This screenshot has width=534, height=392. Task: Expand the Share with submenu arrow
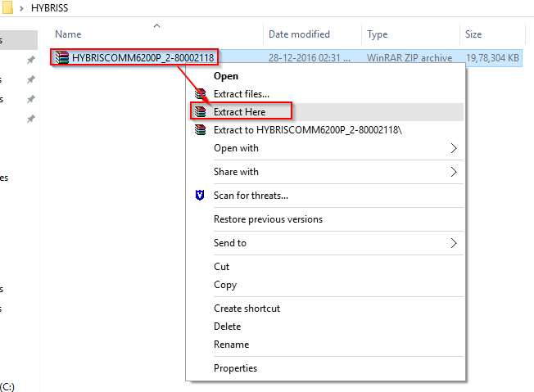pos(454,172)
